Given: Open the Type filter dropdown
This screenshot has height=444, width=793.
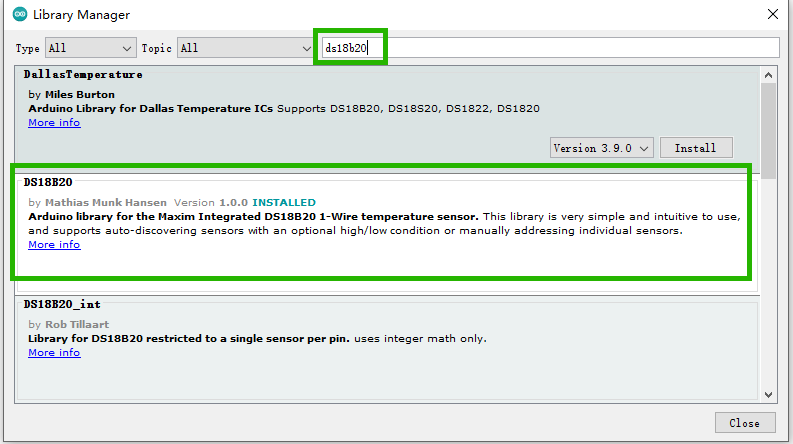Looking at the screenshot, I should (x=89, y=48).
